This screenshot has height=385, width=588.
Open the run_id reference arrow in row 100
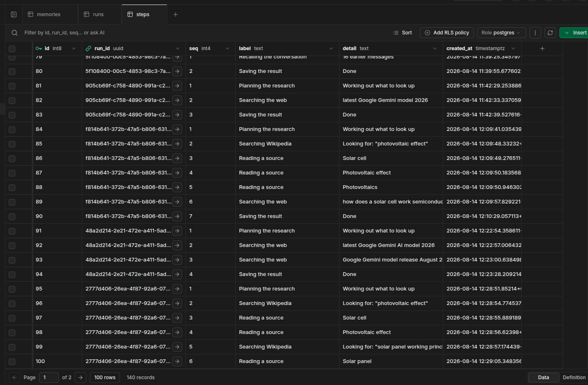pyautogui.click(x=177, y=361)
